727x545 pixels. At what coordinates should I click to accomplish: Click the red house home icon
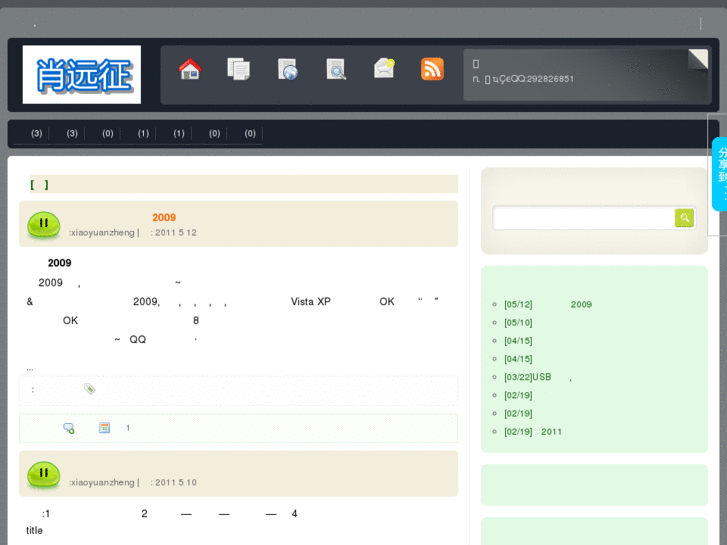pyautogui.click(x=190, y=69)
